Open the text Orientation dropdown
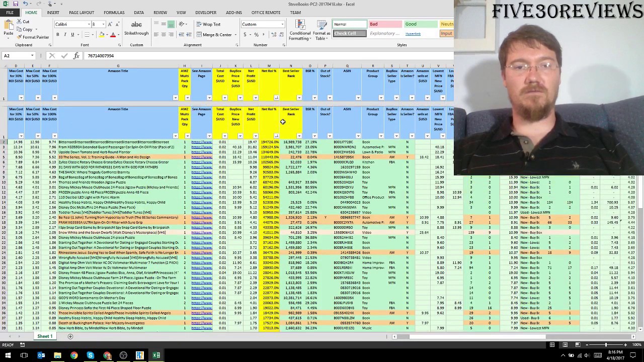644x362 pixels. (x=184, y=24)
